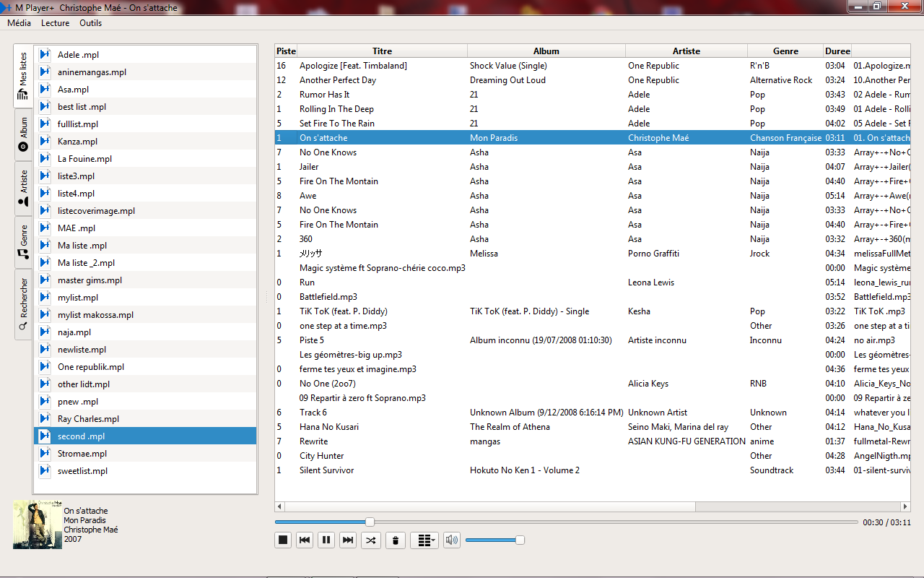
Task: Skip to the next track
Action: coord(348,540)
